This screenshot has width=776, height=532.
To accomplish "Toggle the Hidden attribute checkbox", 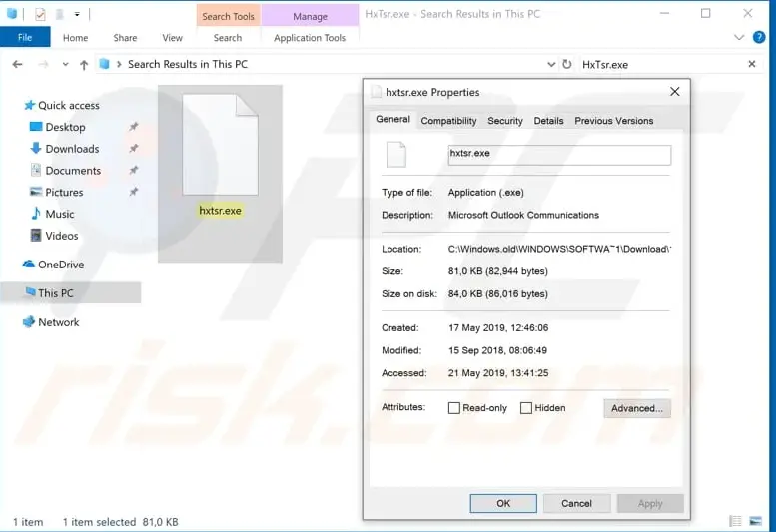I will (526, 408).
